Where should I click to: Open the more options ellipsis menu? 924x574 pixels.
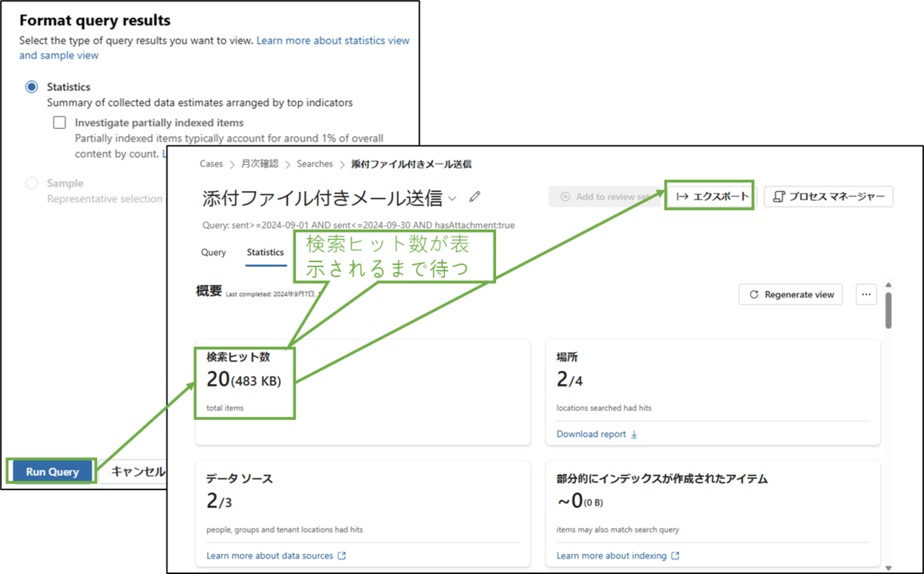point(866,294)
